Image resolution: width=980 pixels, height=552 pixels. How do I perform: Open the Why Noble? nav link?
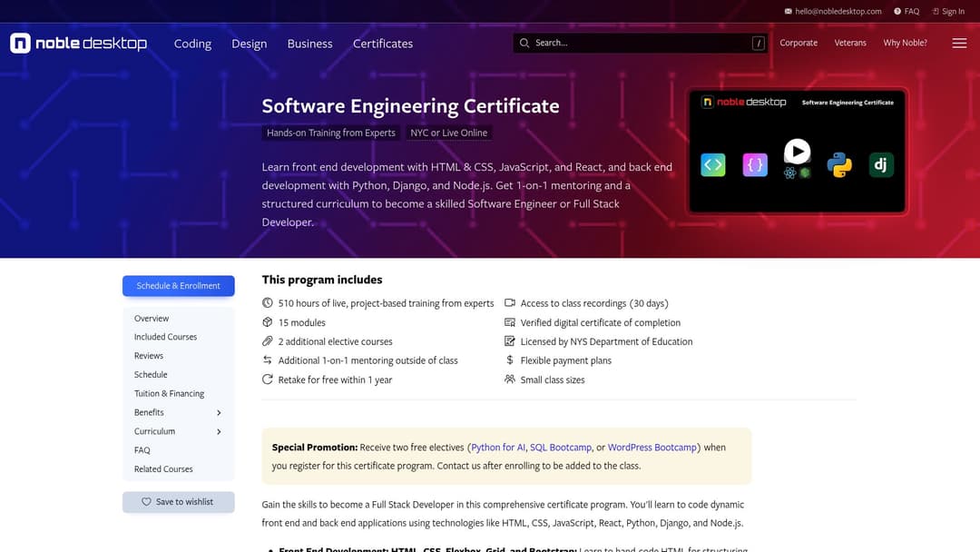(x=905, y=44)
